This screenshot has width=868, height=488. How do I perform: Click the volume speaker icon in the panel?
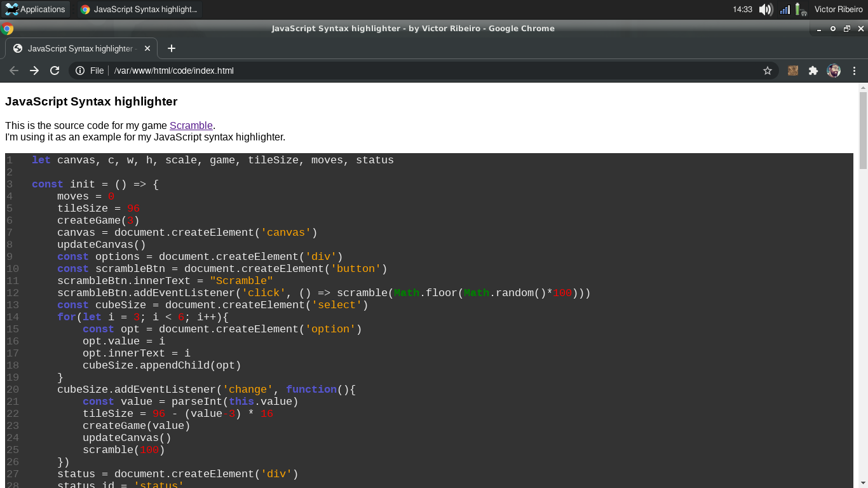(x=766, y=9)
